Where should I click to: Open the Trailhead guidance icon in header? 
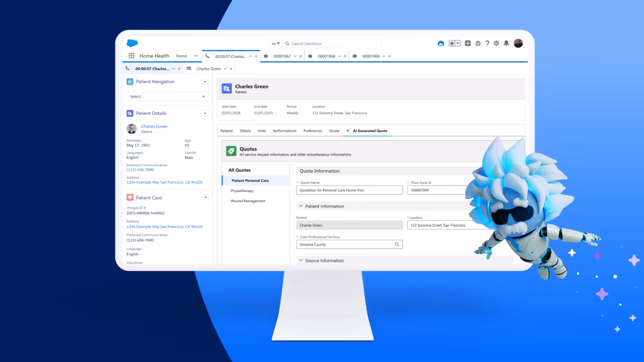pyautogui.click(x=441, y=43)
